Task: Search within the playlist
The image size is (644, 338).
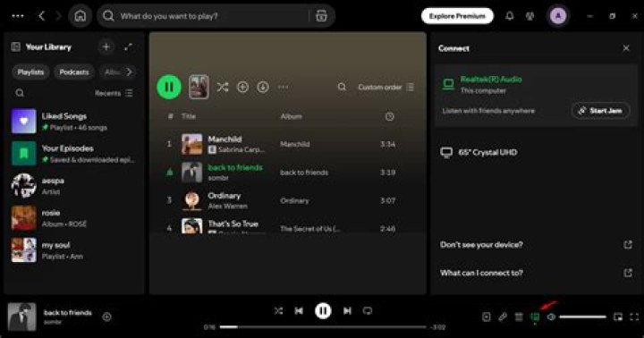Action: (x=342, y=87)
